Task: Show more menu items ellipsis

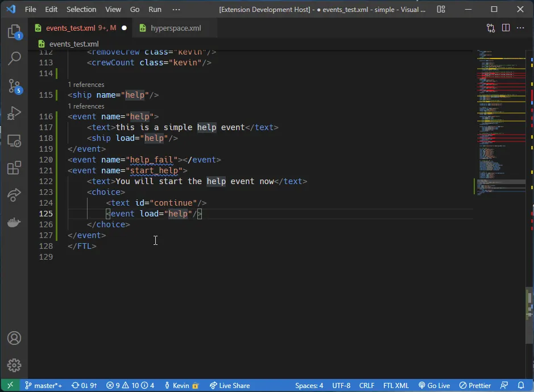Action: (x=176, y=9)
